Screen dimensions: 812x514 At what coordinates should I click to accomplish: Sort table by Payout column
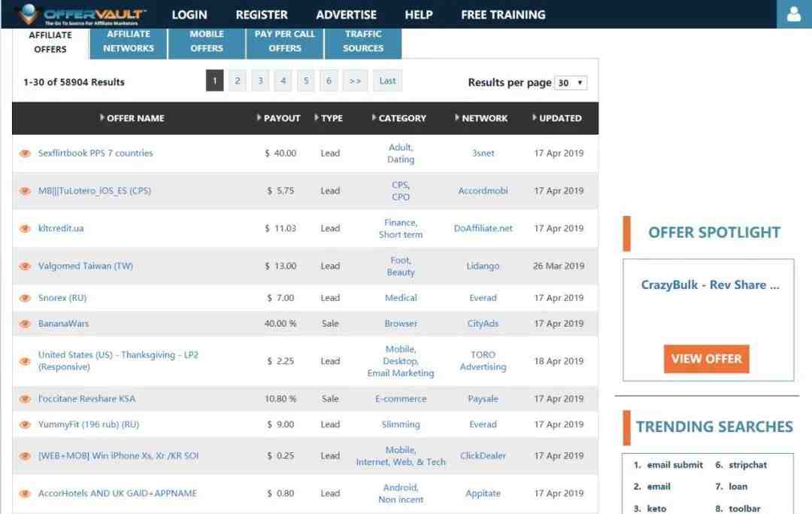pyautogui.click(x=279, y=118)
